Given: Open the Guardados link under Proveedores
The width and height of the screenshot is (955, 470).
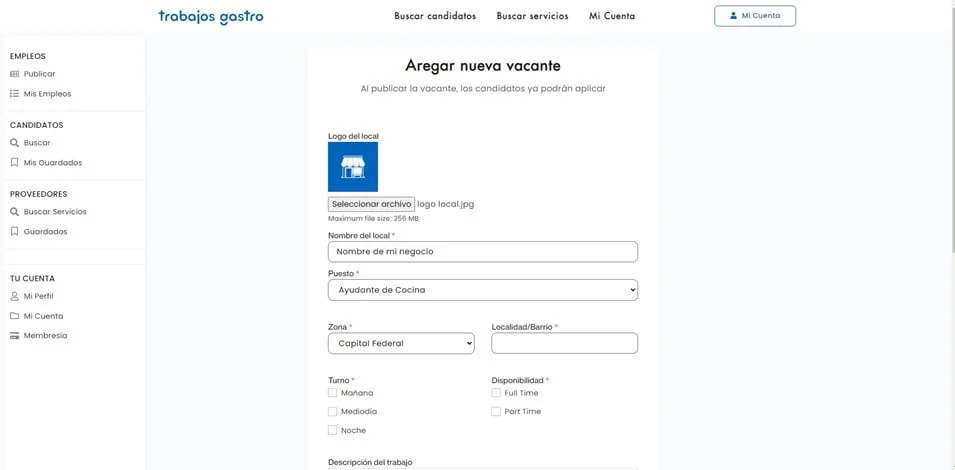Looking at the screenshot, I should point(46,232).
